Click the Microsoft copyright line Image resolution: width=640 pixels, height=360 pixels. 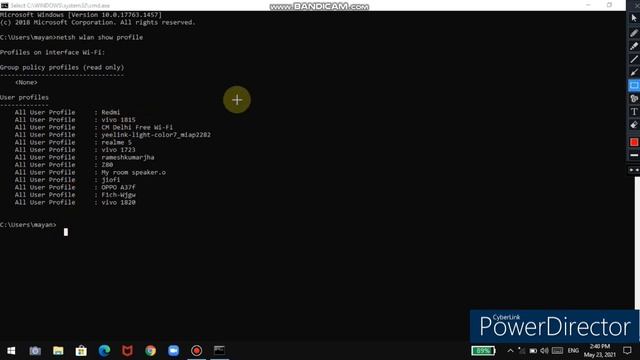pos(98,22)
